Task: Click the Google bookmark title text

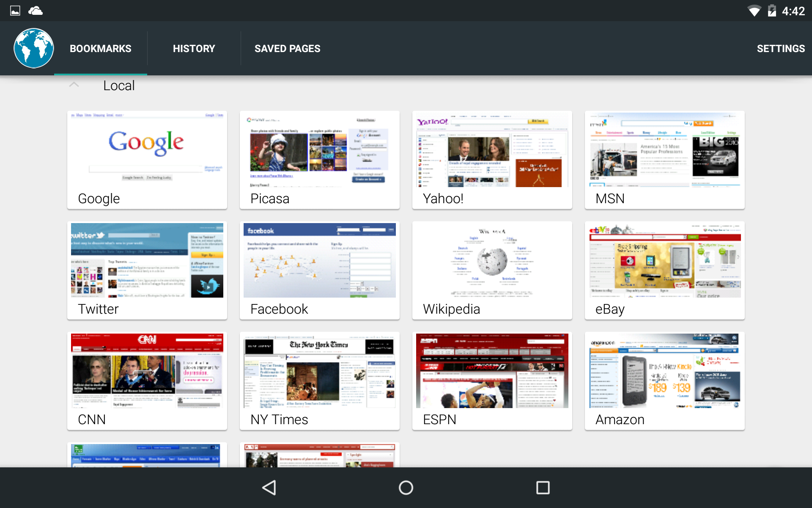Action: [99, 199]
